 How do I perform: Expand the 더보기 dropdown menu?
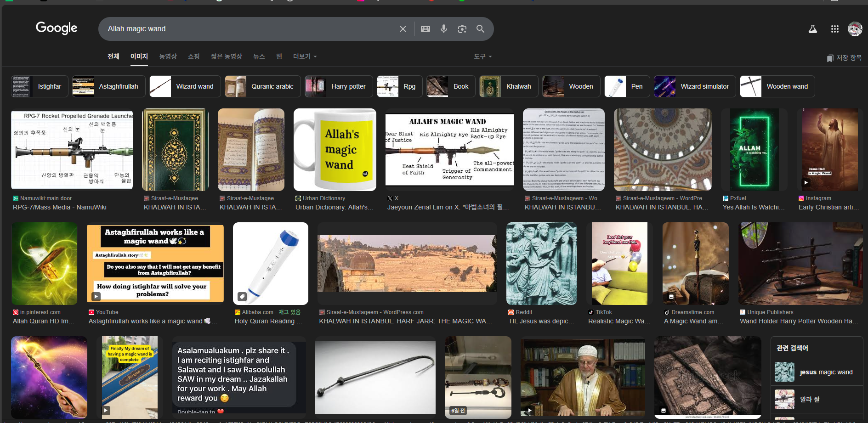coord(305,56)
